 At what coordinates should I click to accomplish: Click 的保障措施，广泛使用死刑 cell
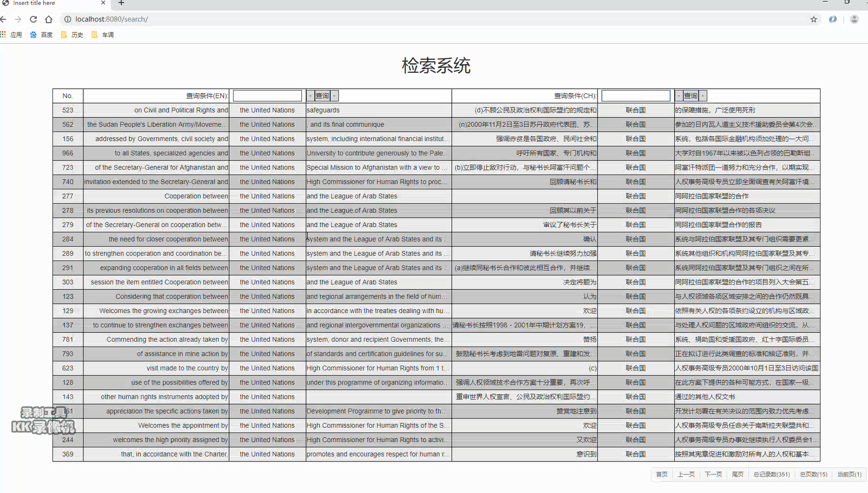coord(747,110)
